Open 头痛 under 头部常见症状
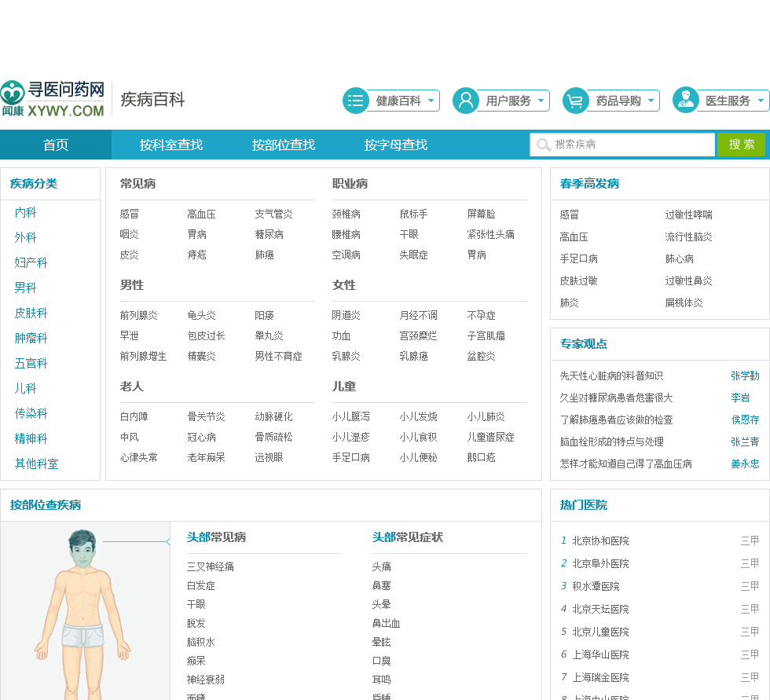The height and width of the screenshot is (700, 770). [x=382, y=567]
